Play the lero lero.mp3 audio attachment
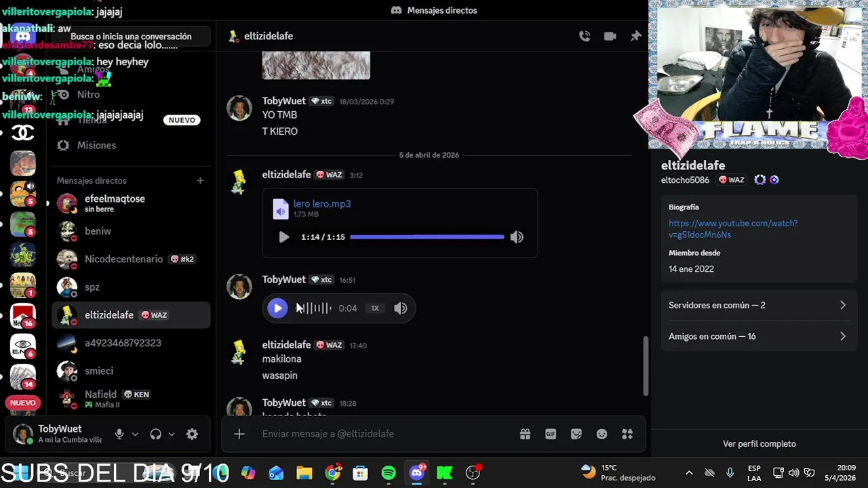This screenshot has width=868, height=488. coord(284,237)
